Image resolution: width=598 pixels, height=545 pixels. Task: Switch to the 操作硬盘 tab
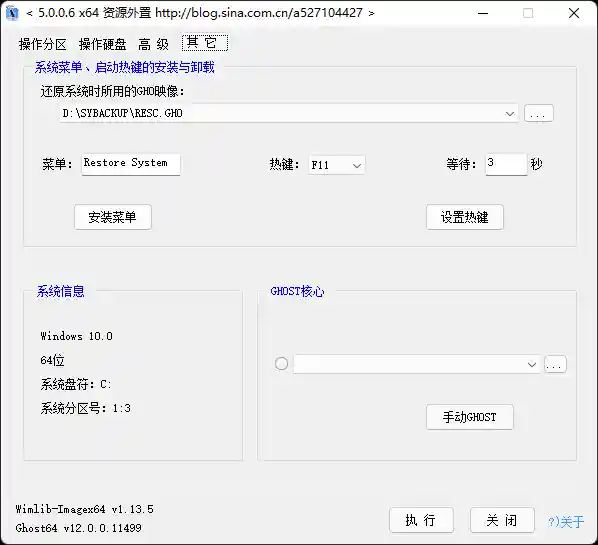click(x=103, y=44)
